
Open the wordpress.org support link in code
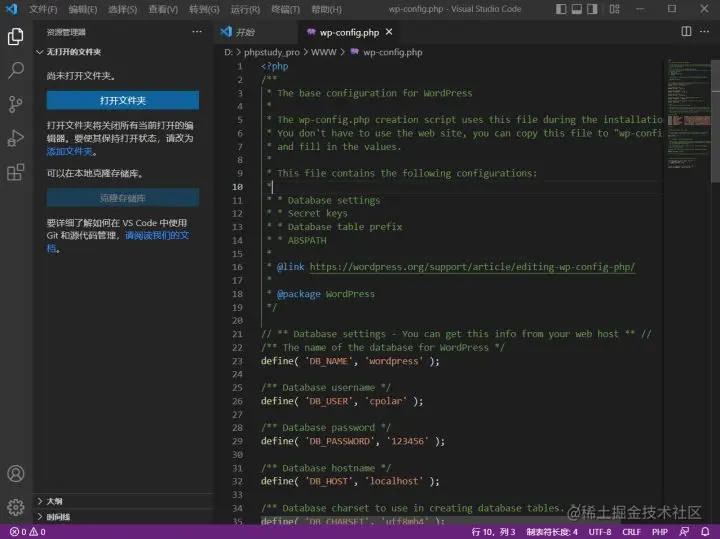(472, 267)
